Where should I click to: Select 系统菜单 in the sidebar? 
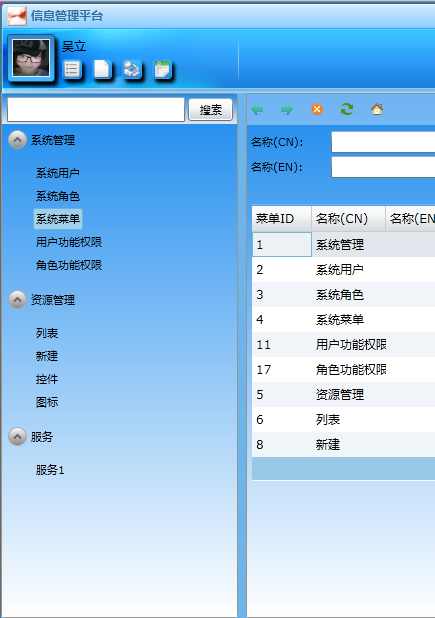[58, 219]
